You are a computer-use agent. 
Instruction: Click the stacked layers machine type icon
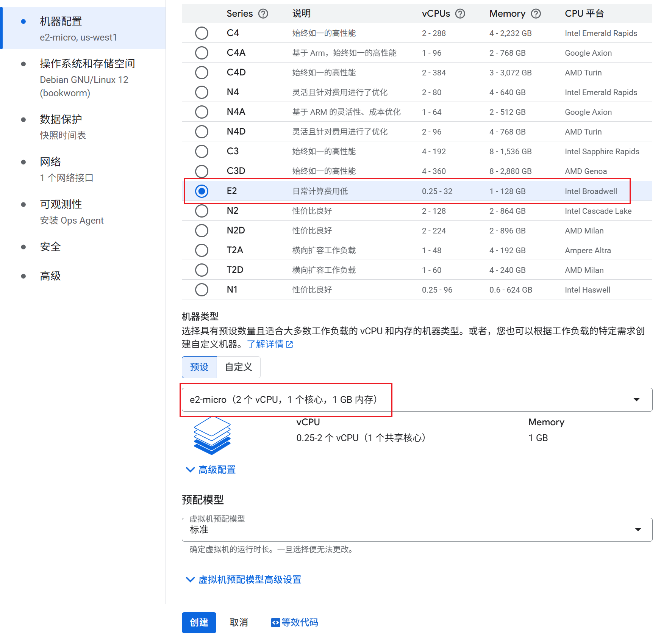coord(212,435)
